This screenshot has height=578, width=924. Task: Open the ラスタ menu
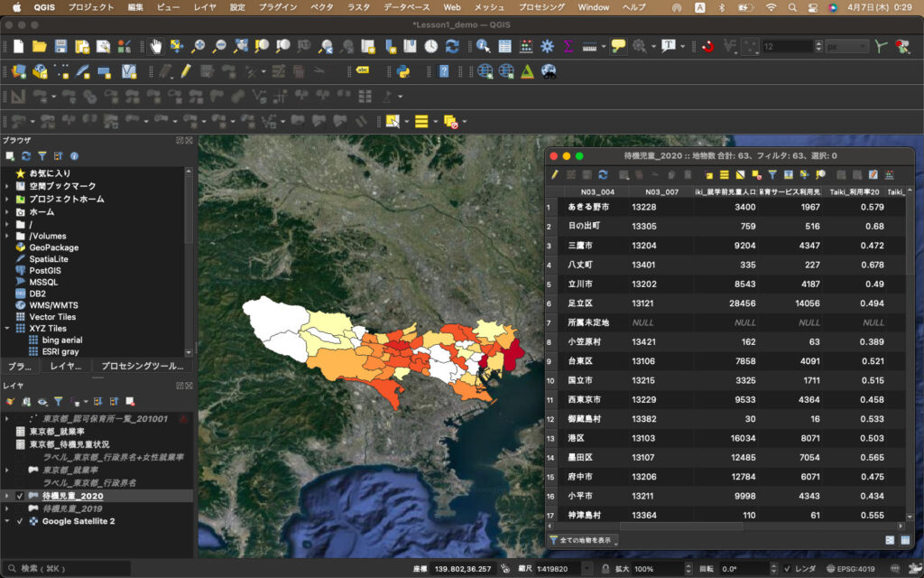358,7
